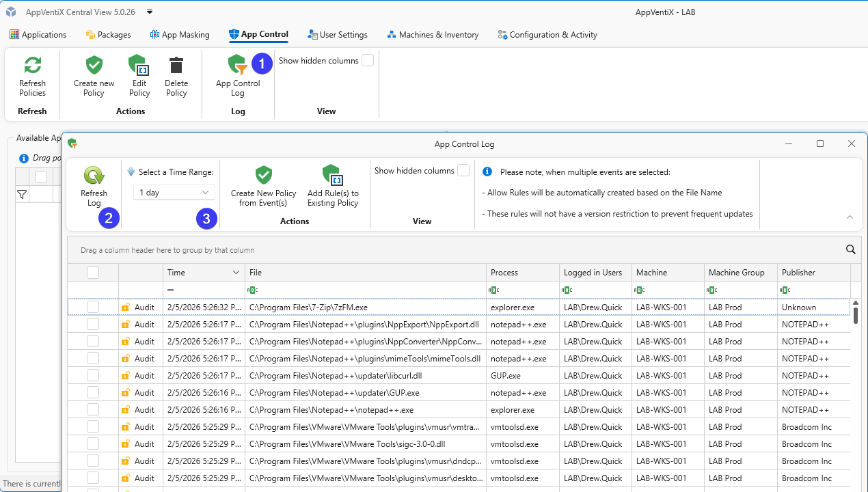Click the Refresh Policies icon
Viewport: 868px width, 492px height.
pyautogui.click(x=32, y=66)
